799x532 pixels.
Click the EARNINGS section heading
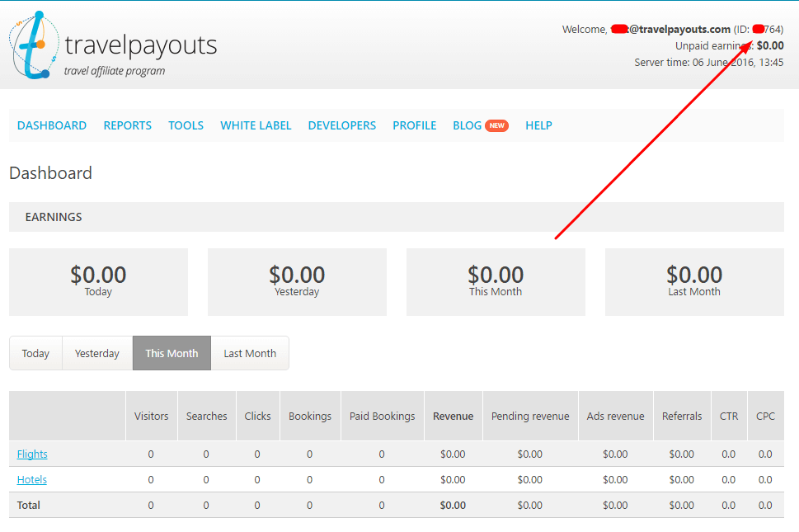pyautogui.click(x=54, y=217)
